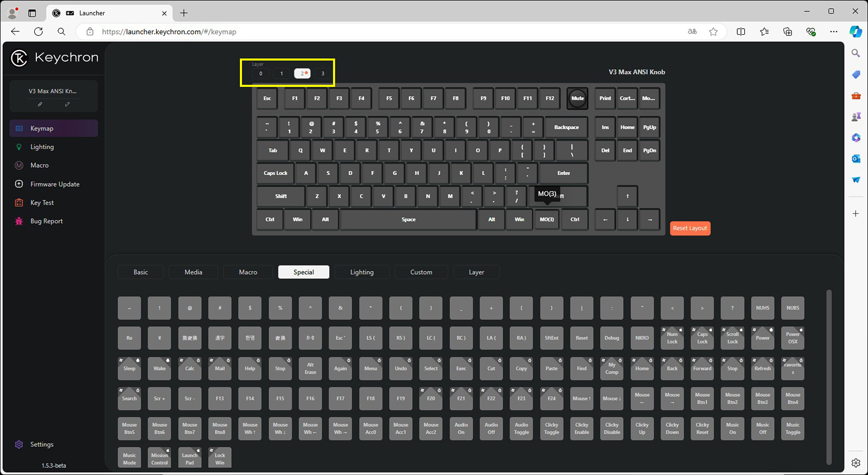Pick the Clicky Toggle keycode

tap(552, 428)
